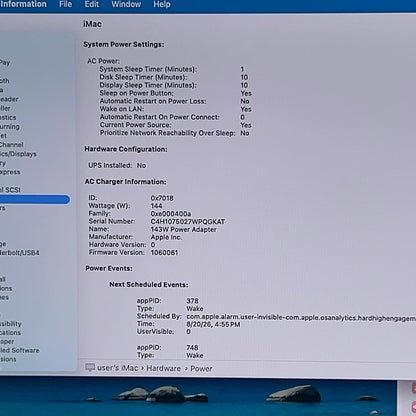
Task: Click the iMac title above the report
Action: tap(92, 24)
